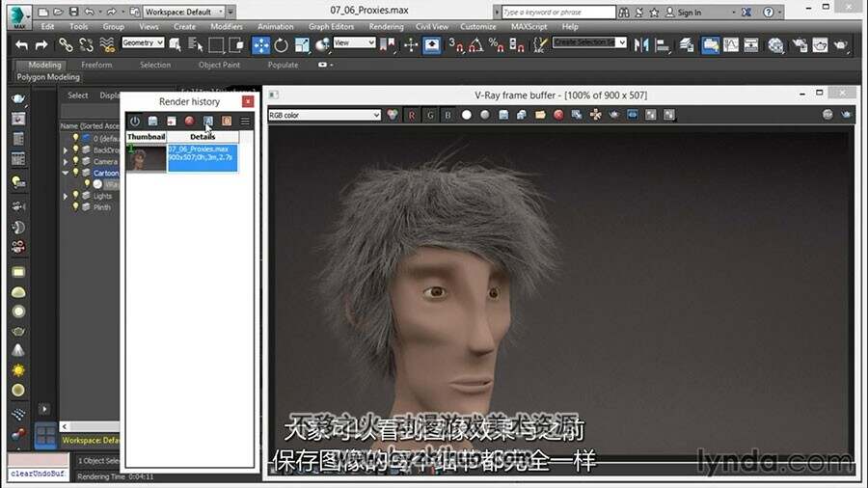Click the Select menu in Scene Explorer
This screenshot has width=868, height=488.
(77, 95)
